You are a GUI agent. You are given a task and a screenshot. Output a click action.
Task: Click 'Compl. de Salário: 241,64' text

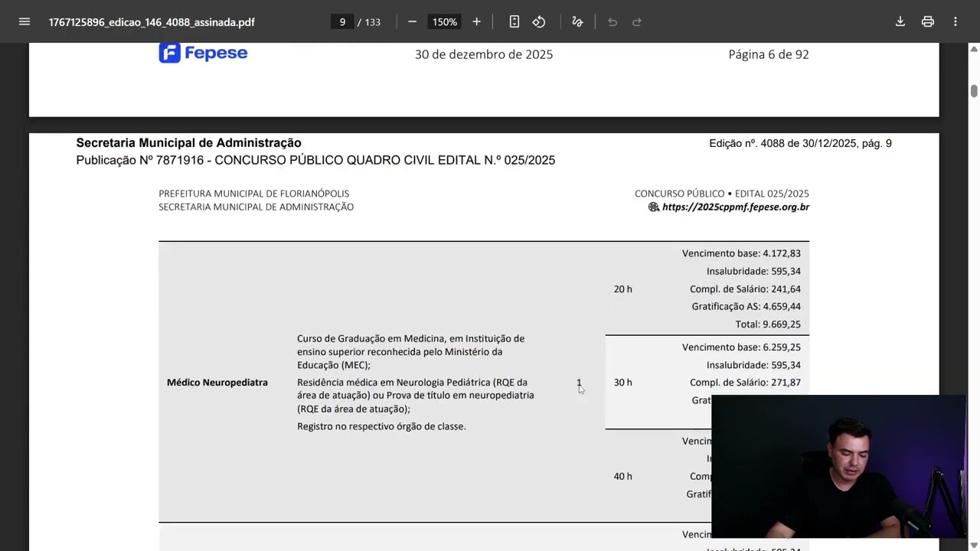(745, 289)
